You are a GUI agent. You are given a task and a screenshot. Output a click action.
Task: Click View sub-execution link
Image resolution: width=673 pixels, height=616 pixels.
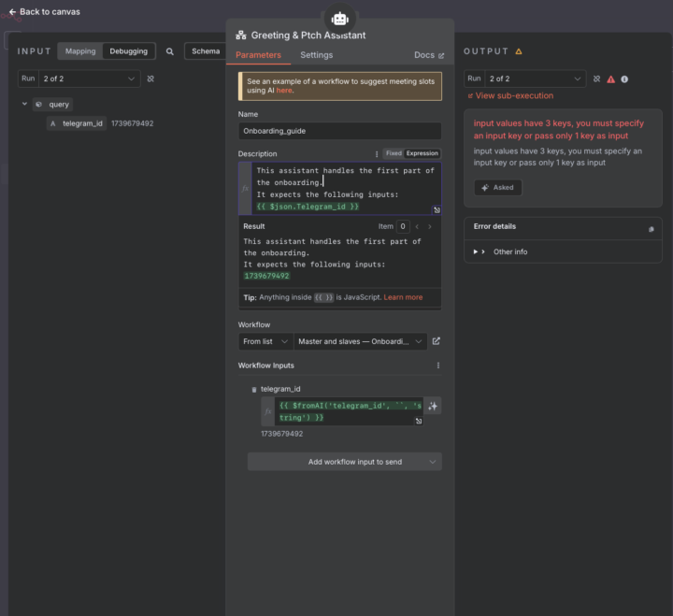510,95
